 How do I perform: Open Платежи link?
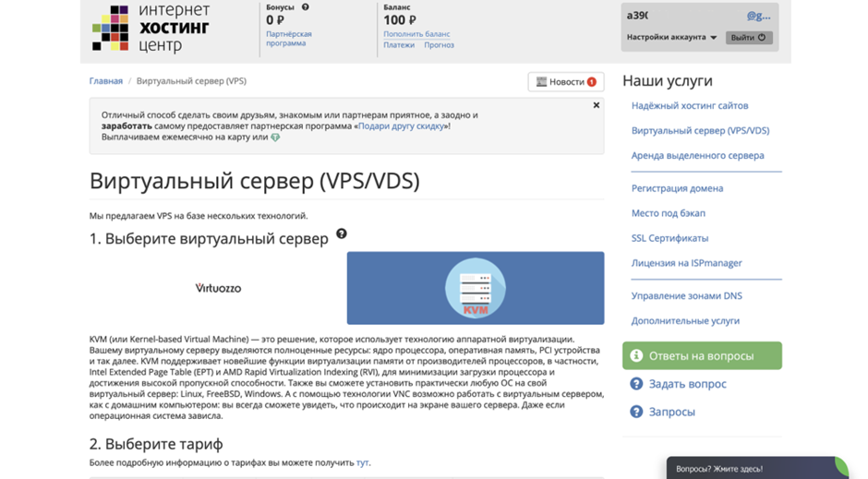tap(399, 45)
